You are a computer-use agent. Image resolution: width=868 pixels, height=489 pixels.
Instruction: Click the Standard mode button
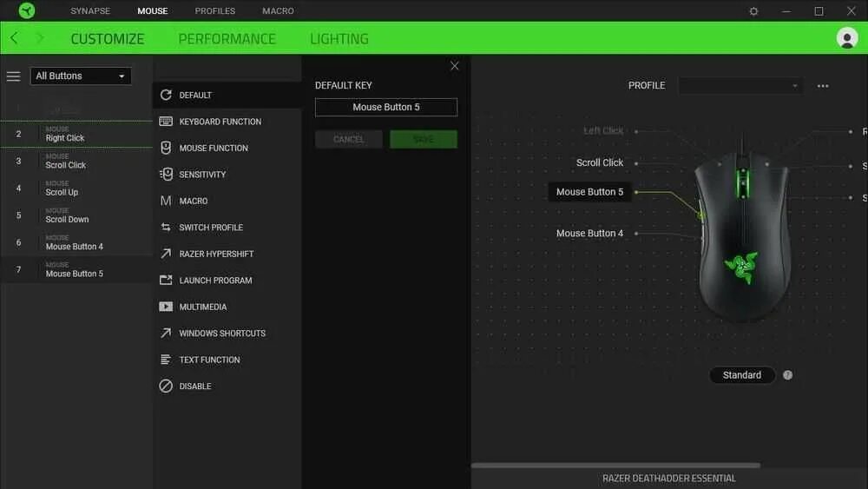coord(742,375)
